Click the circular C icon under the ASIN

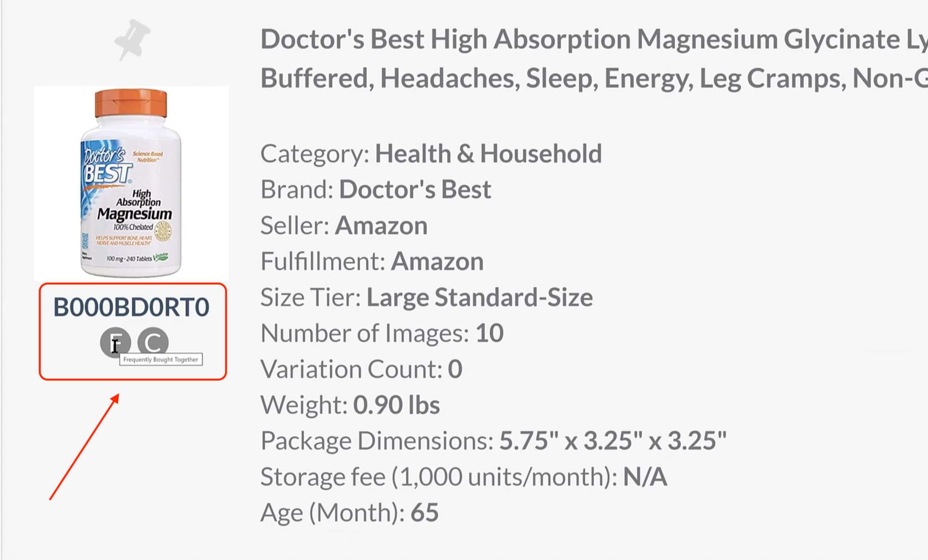point(153,342)
